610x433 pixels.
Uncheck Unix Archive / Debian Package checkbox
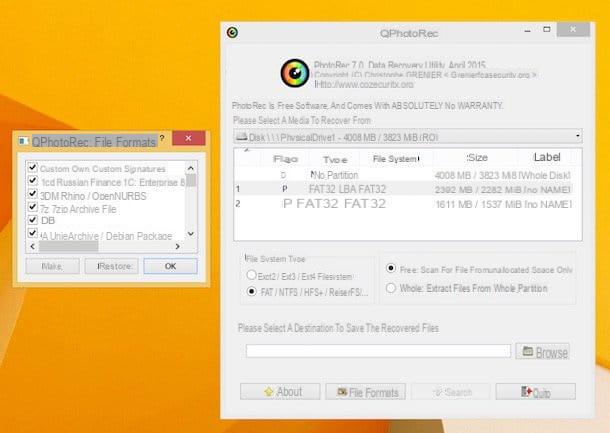point(33,233)
